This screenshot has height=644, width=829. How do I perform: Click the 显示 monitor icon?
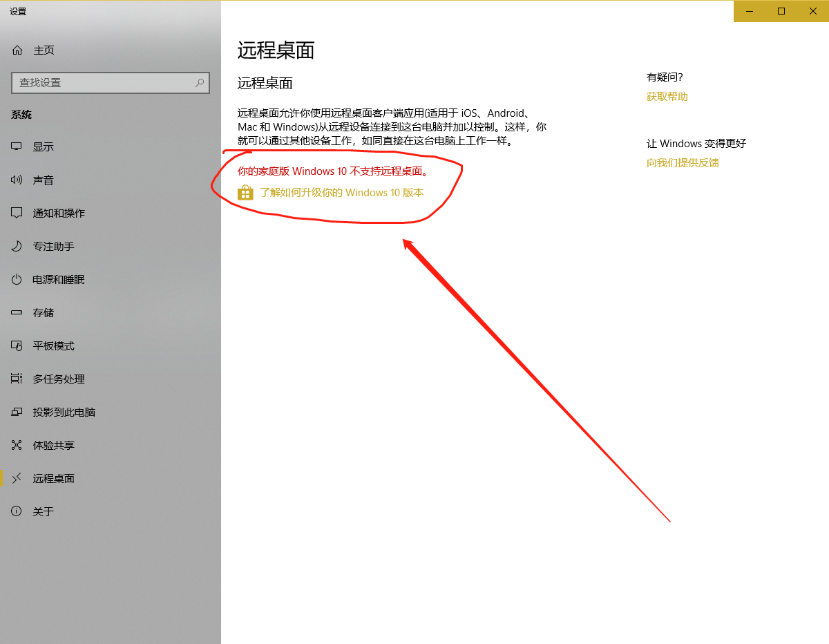(x=17, y=147)
